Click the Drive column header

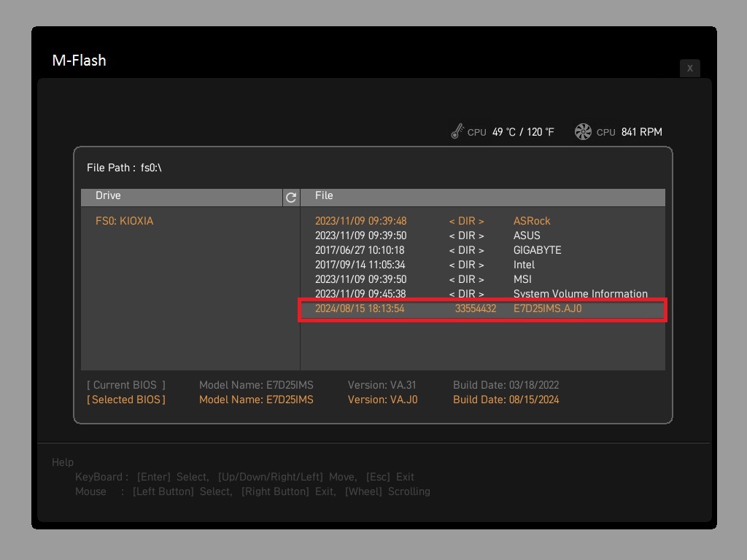tap(108, 195)
